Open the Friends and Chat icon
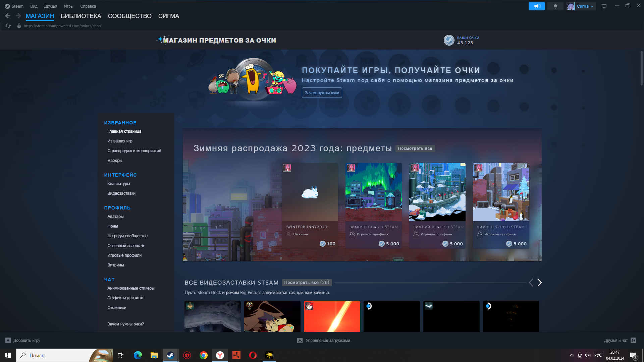This screenshot has height=362, width=644. [633, 340]
